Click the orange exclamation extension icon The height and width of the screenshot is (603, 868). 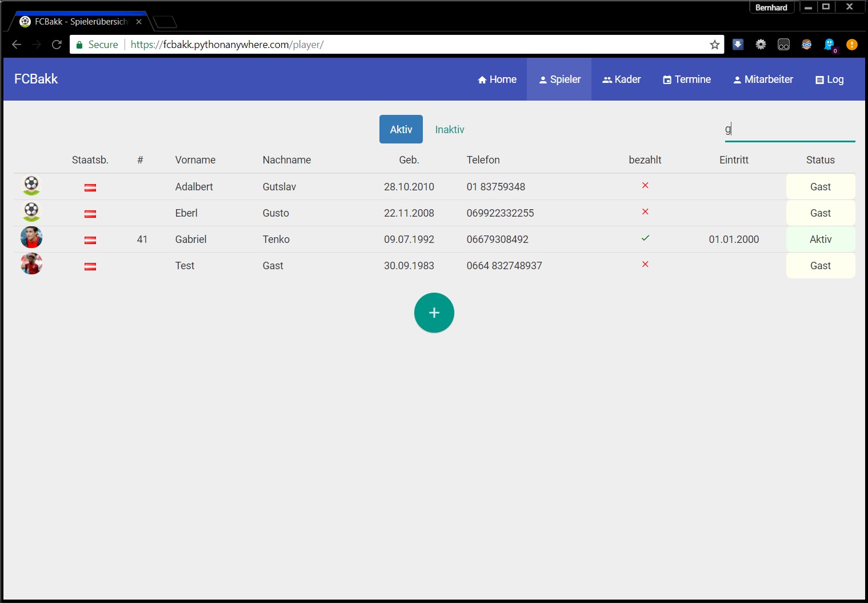pyautogui.click(x=851, y=45)
